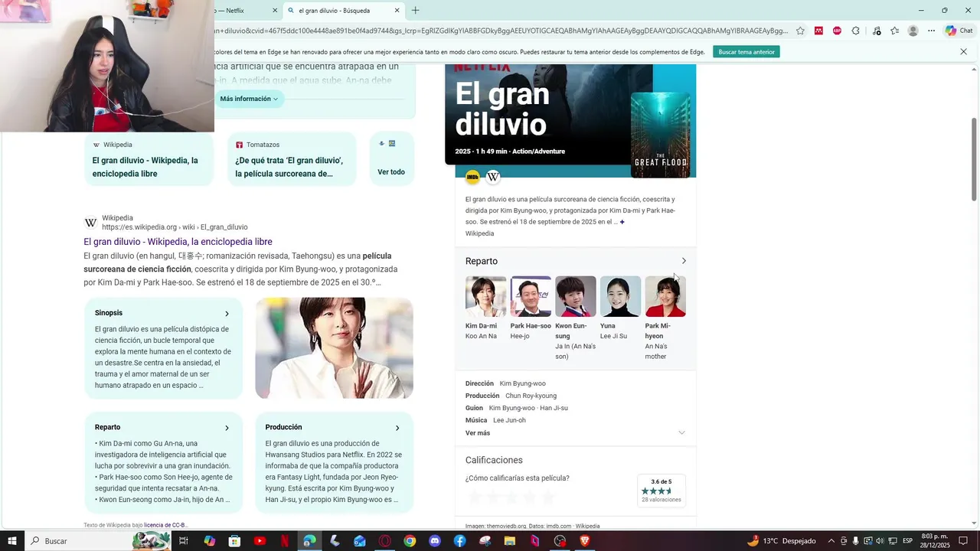Click the address bar URL field

[501, 31]
